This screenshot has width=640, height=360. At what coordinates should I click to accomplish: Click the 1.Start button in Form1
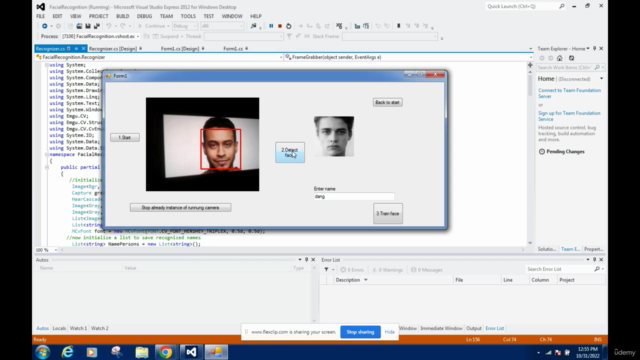point(125,138)
